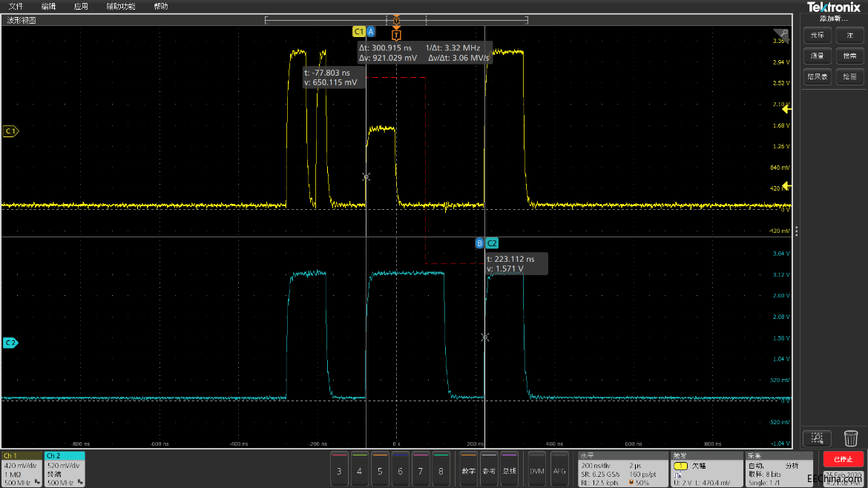
Task: Click the orange trigger position T marker
Action: click(x=396, y=35)
